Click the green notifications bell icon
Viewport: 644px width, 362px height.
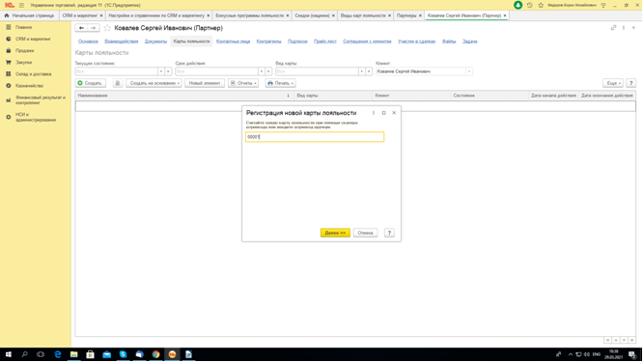(518, 5)
